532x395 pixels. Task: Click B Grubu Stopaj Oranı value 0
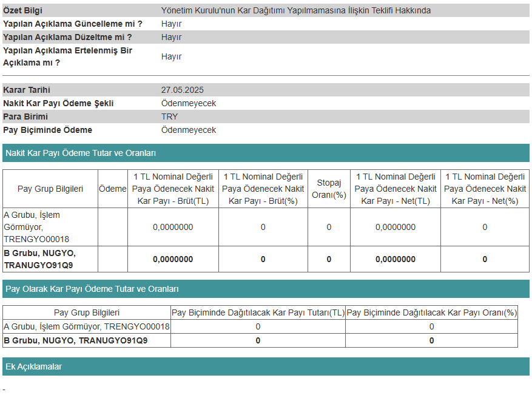click(329, 259)
